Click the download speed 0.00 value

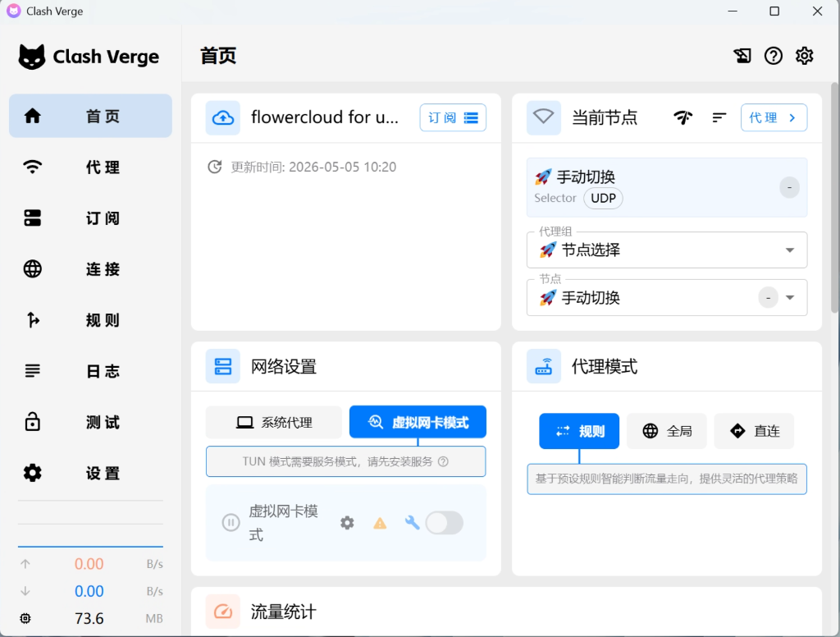pos(89,591)
